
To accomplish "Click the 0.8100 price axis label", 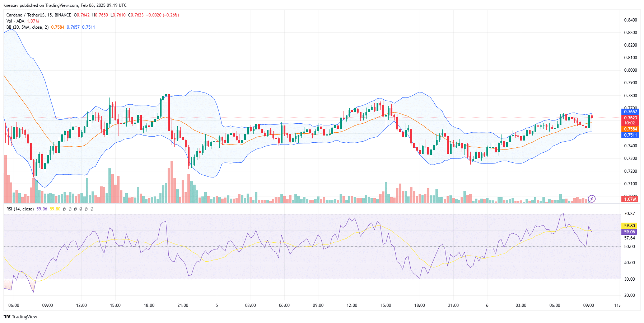I will pyautogui.click(x=630, y=58).
